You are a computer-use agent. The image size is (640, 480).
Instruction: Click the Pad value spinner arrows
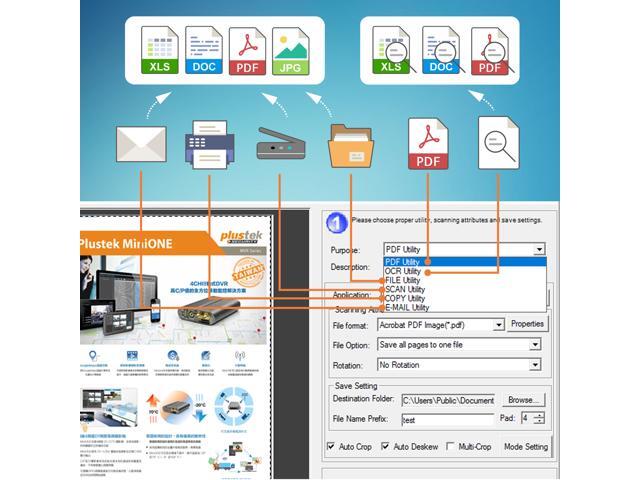click(540, 418)
